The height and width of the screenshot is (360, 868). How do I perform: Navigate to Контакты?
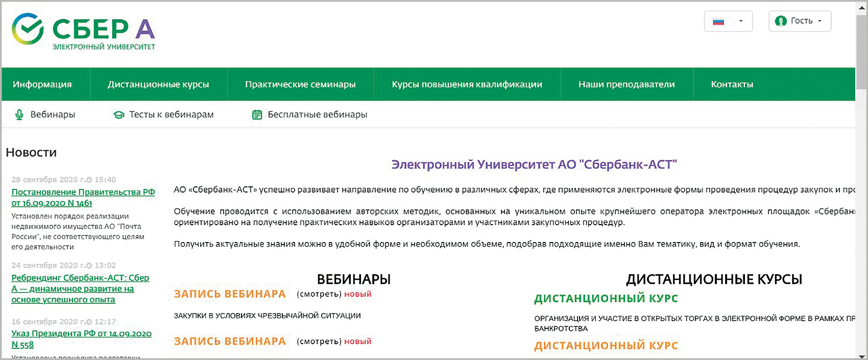732,84
